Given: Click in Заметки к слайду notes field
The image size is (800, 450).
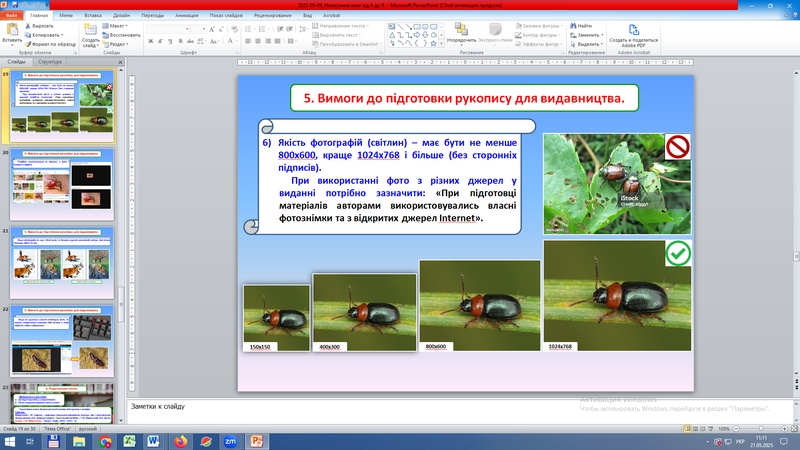Looking at the screenshot, I should [461, 411].
